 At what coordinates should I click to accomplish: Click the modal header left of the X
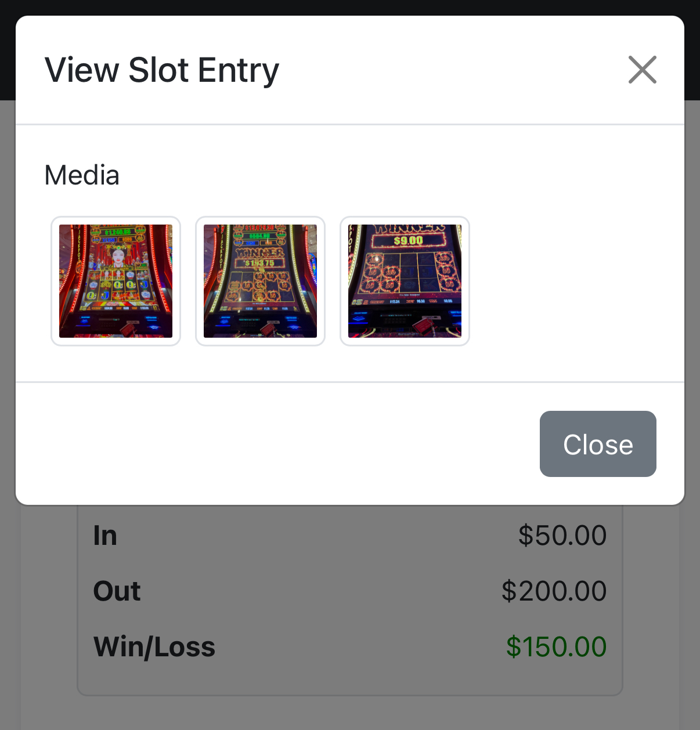click(x=453, y=70)
